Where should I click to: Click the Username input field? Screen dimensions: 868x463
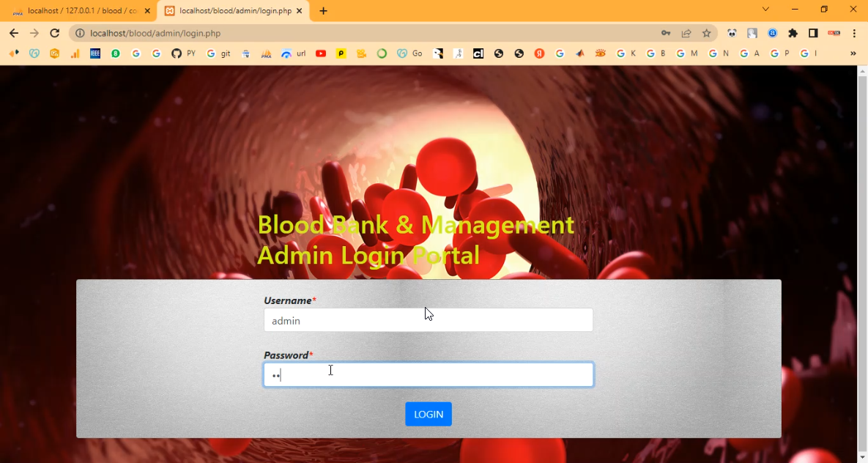(428, 320)
